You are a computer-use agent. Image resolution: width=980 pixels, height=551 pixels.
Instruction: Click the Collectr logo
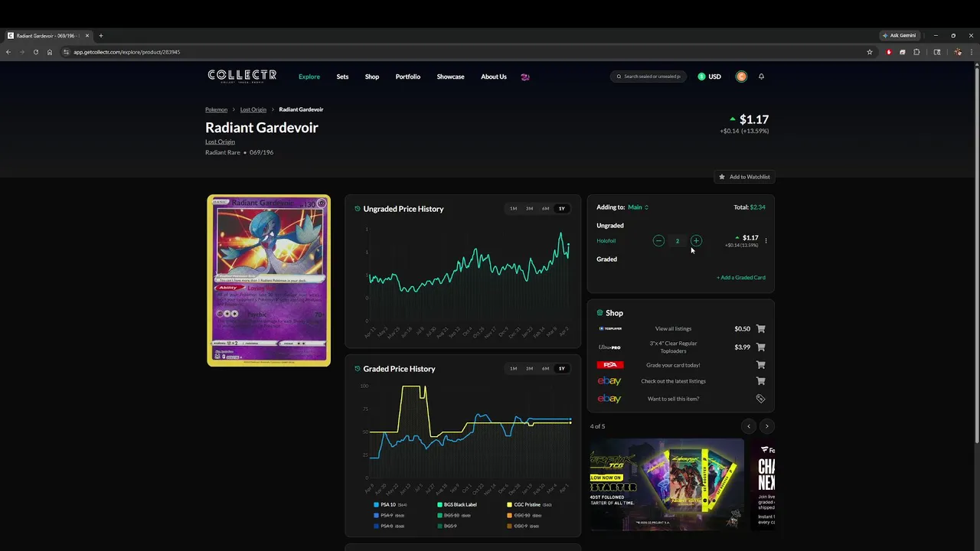(242, 76)
